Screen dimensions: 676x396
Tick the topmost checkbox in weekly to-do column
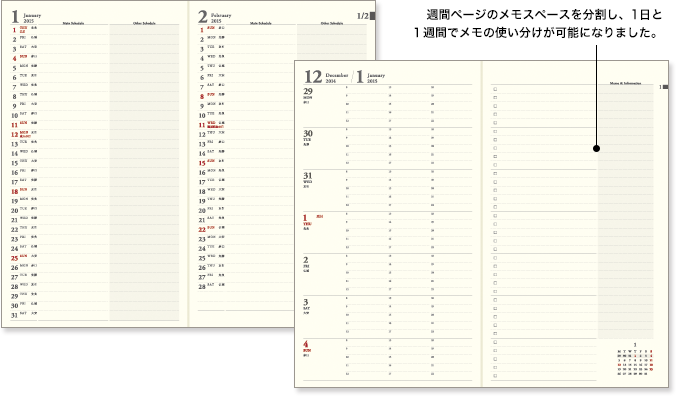(x=495, y=89)
